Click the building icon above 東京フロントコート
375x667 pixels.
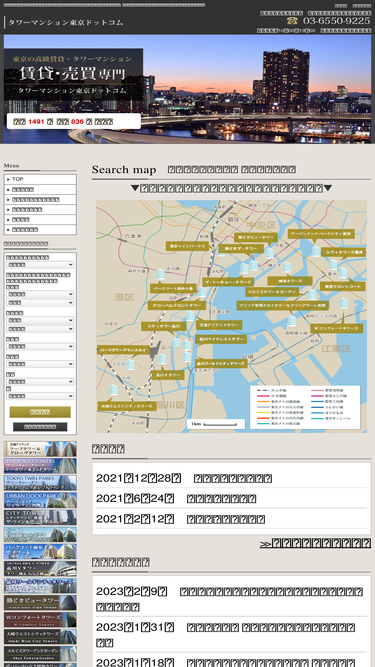pos(343,273)
